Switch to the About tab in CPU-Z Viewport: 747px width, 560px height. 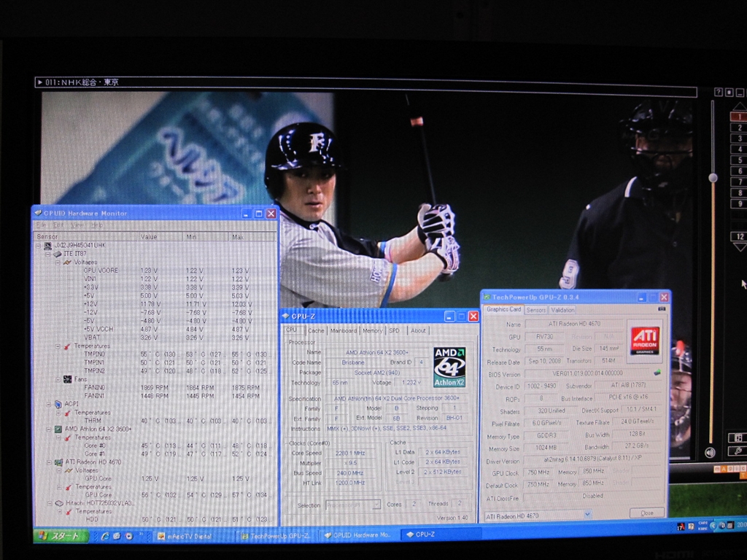[418, 331]
